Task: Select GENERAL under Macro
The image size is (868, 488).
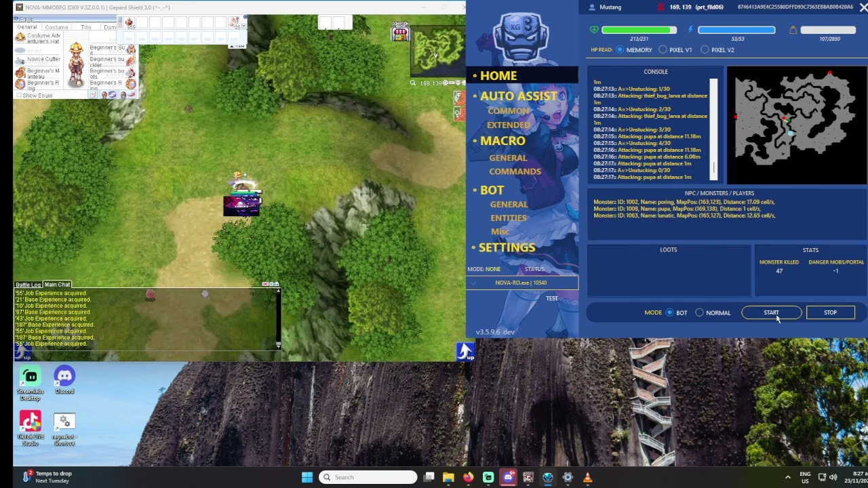Action: click(508, 158)
